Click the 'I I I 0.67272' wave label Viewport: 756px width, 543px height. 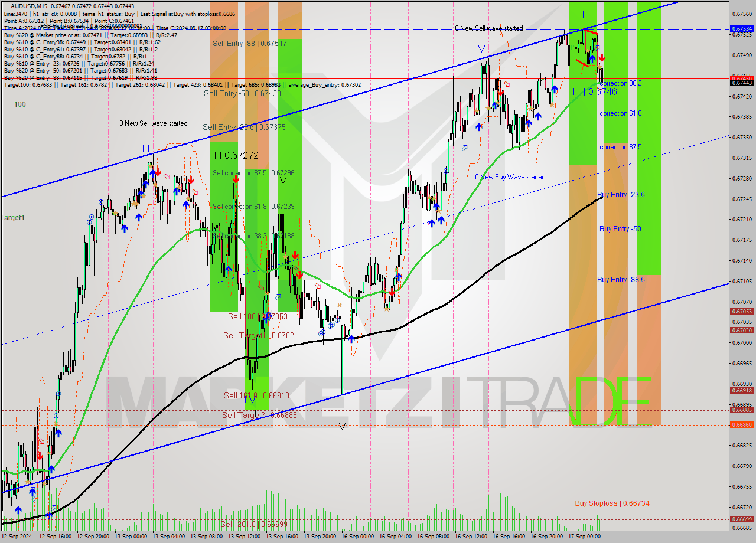[234, 155]
